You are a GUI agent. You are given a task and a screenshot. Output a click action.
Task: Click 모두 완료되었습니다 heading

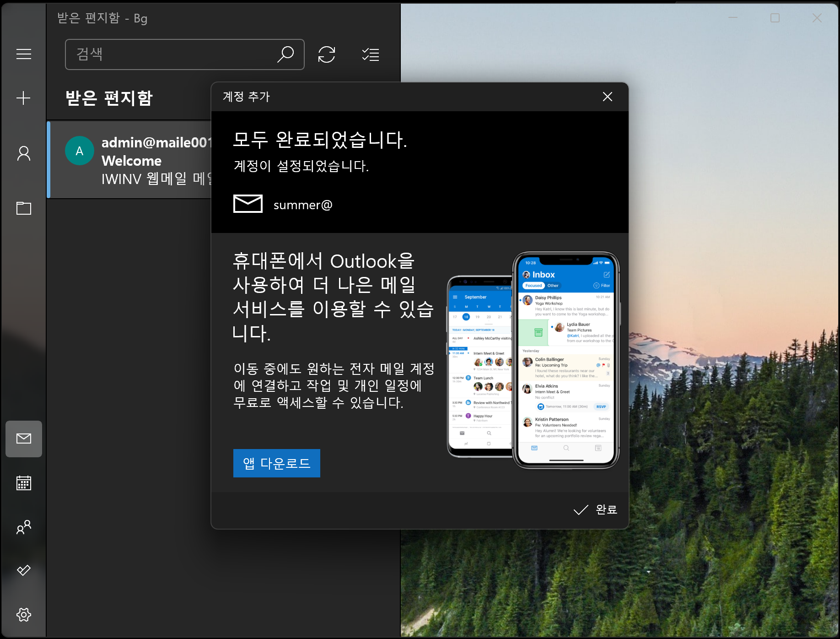click(320, 140)
